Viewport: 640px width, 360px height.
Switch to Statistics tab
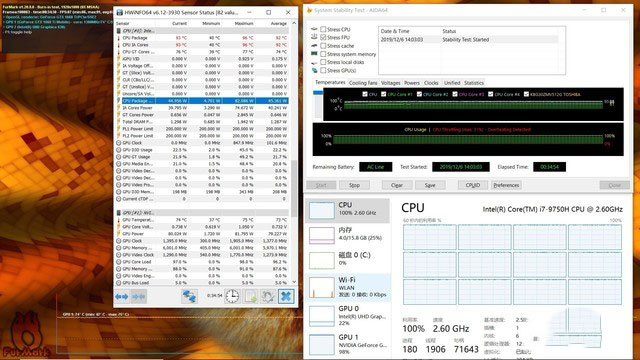pyautogui.click(x=473, y=83)
